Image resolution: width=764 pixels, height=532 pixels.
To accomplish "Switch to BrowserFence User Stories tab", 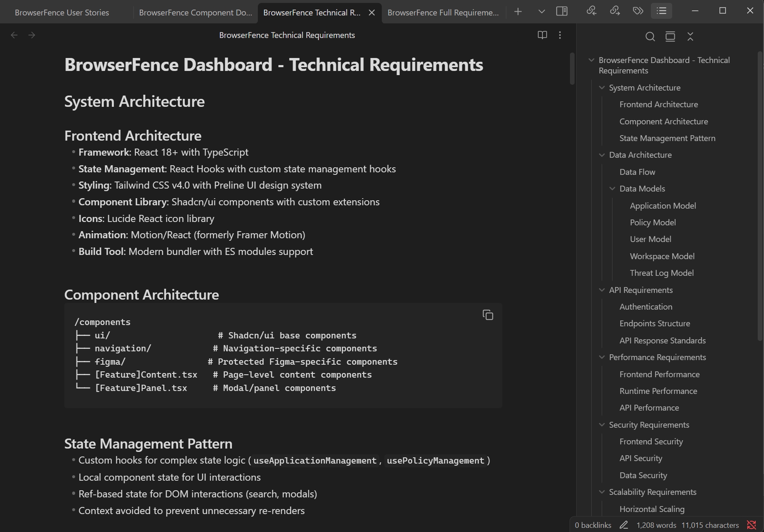I will [x=62, y=13].
